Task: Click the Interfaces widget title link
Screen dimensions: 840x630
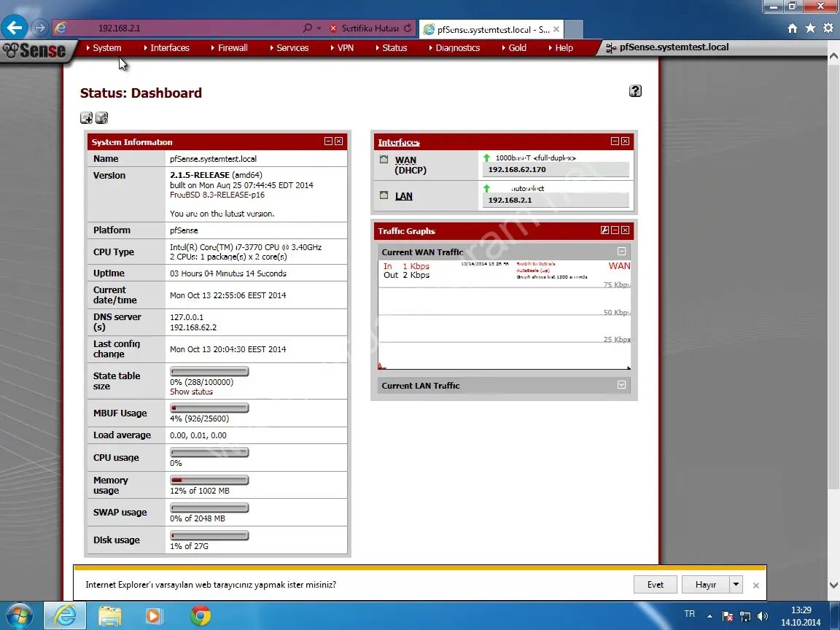Action: point(399,142)
